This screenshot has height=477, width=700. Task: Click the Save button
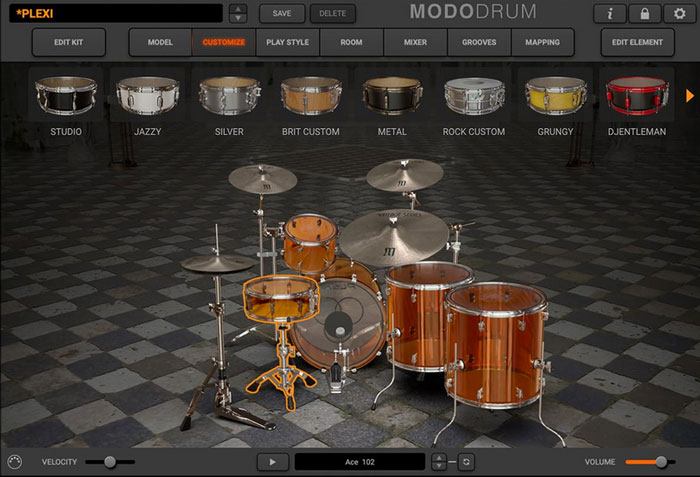tap(281, 13)
